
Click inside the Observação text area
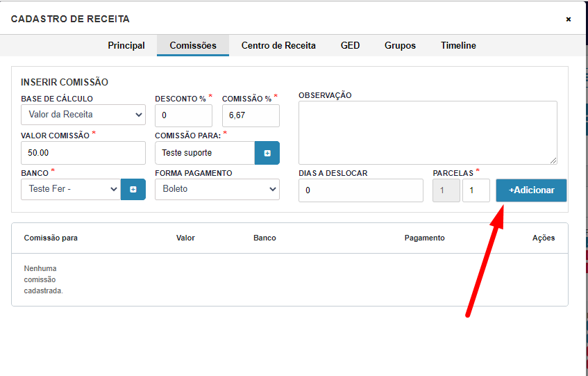(x=428, y=133)
